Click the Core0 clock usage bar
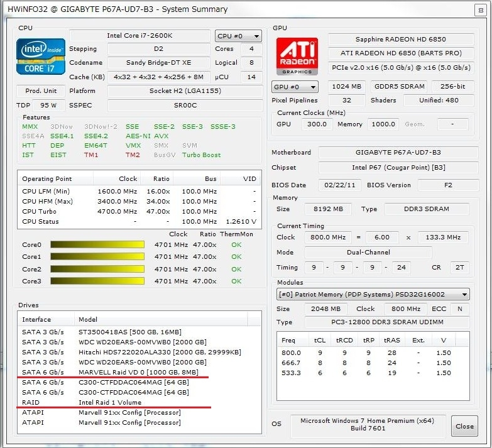 [97, 244]
